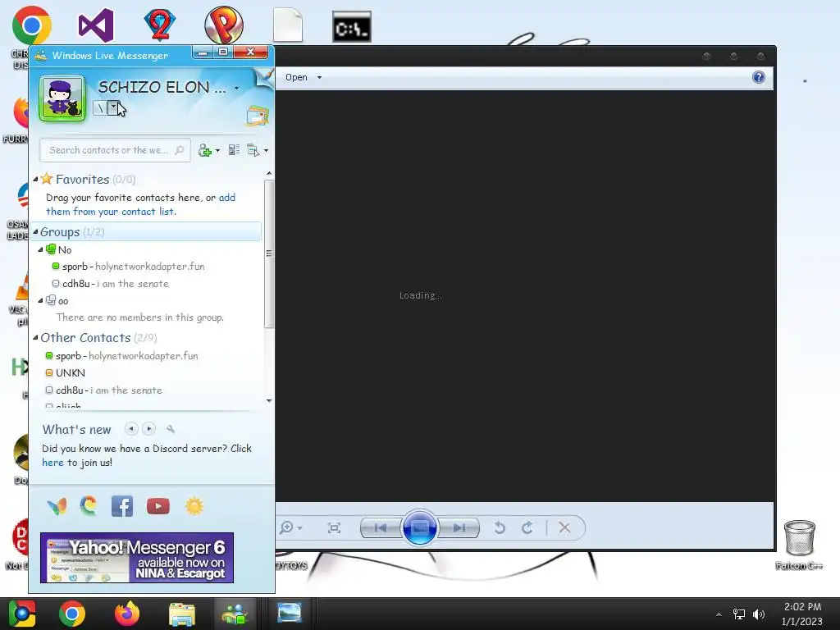The height and width of the screenshot is (630, 840).
Task: Select the UNKN contact
Action: tap(65, 373)
